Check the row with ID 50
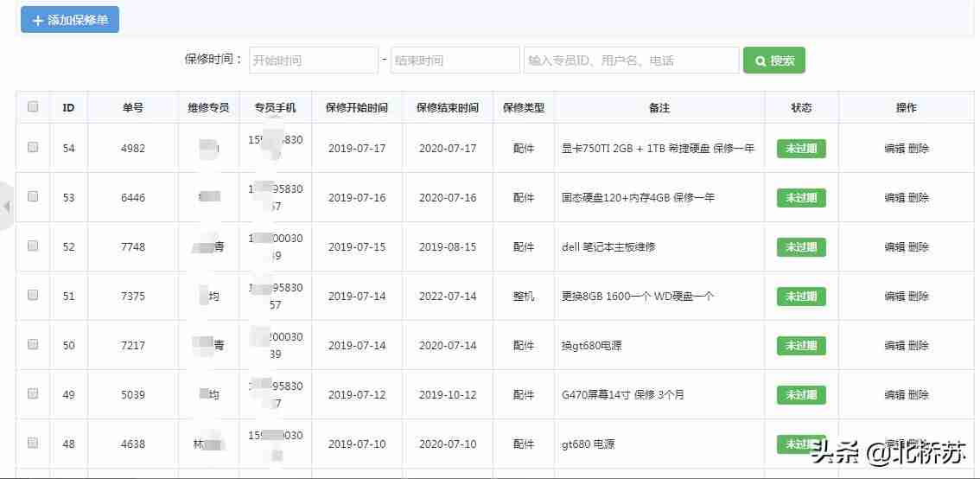This screenshot has height=479, width=980. pos(33,344)
